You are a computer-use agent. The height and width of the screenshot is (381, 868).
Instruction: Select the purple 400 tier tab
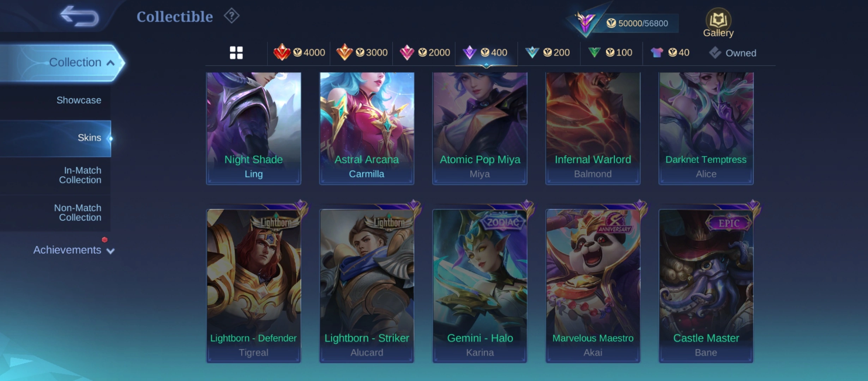tap(486, 53)
